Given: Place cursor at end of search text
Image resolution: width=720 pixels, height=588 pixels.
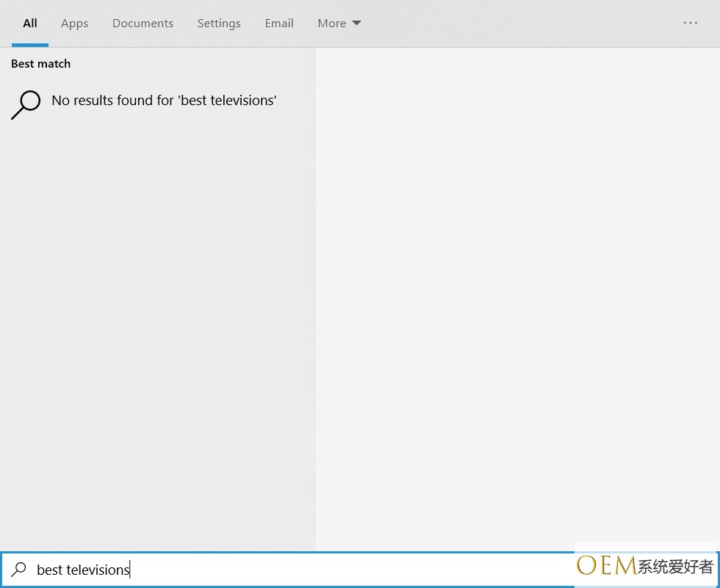Looking at the screenshot, I should pyautogui.click(x=130, y=570).
